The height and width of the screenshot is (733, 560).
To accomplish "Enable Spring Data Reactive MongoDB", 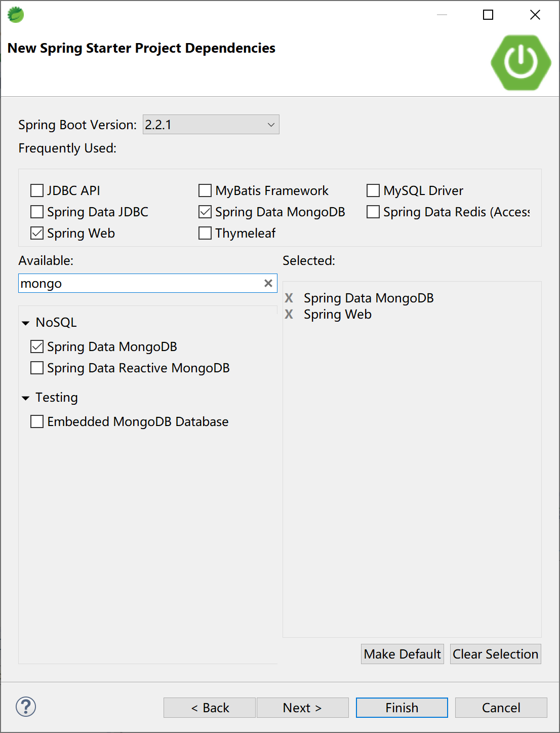I will tap(37, 368).
